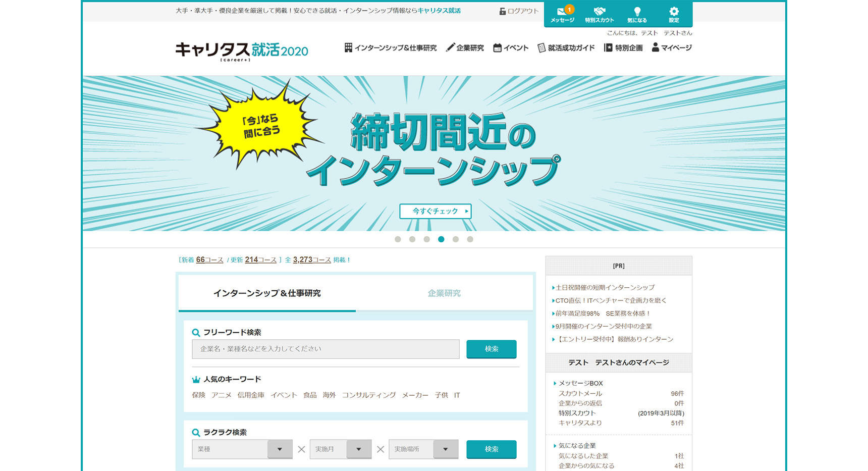Click the コンサルティング keyword

[369, 395]
